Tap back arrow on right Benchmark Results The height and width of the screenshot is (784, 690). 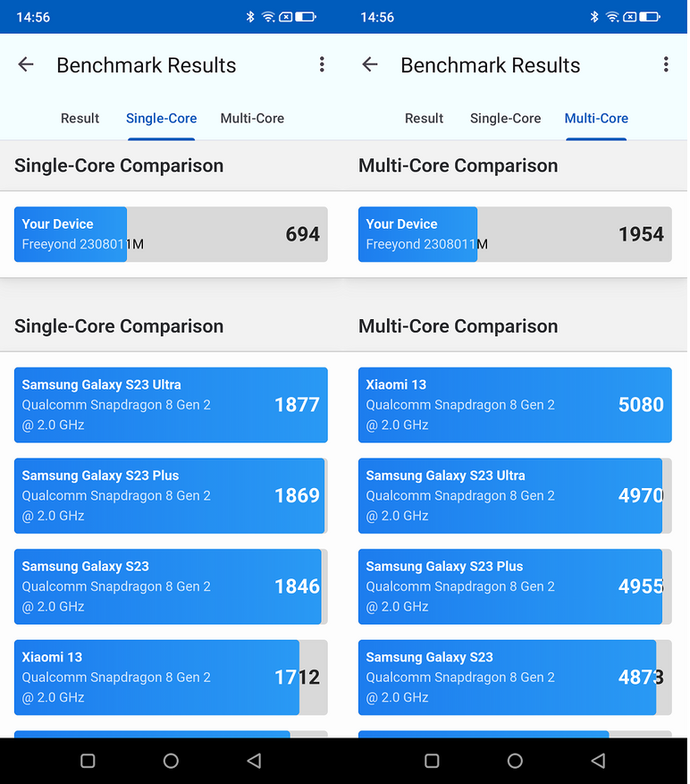tap(370, 64)
